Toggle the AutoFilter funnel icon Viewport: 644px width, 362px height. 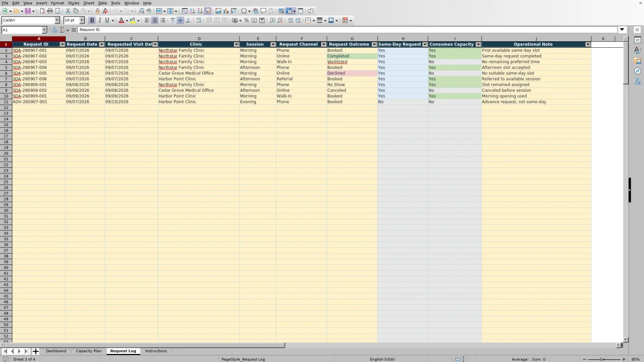point(208,11)
